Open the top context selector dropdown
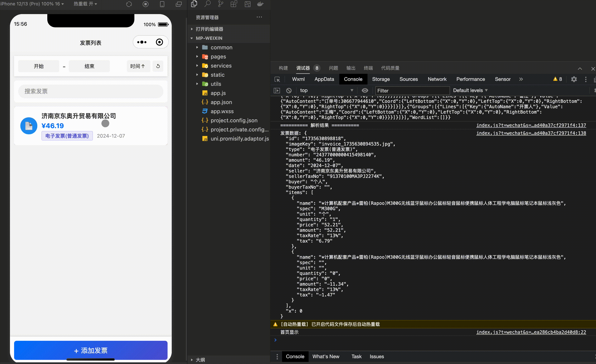 click(x=327, y=90)
